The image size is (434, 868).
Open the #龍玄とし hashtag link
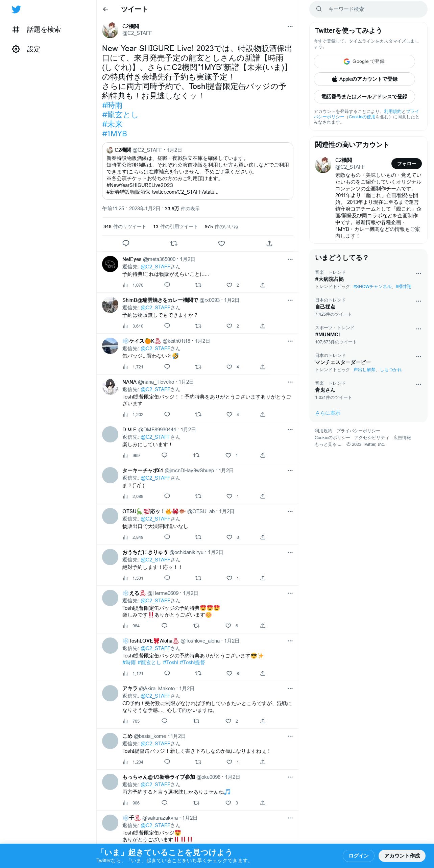point(120,115)
